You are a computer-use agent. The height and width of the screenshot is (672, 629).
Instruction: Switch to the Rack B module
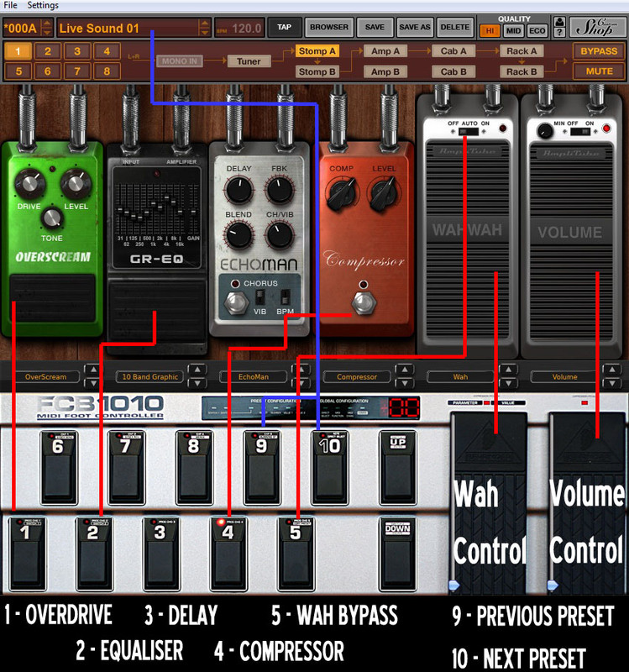[x=522, y=71]
